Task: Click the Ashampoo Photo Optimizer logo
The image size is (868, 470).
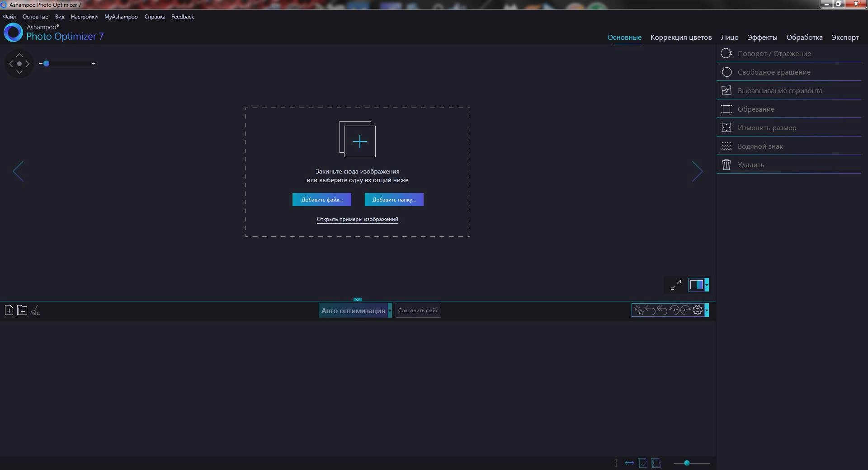Action: pyautogui.click(x=13, y=33)
